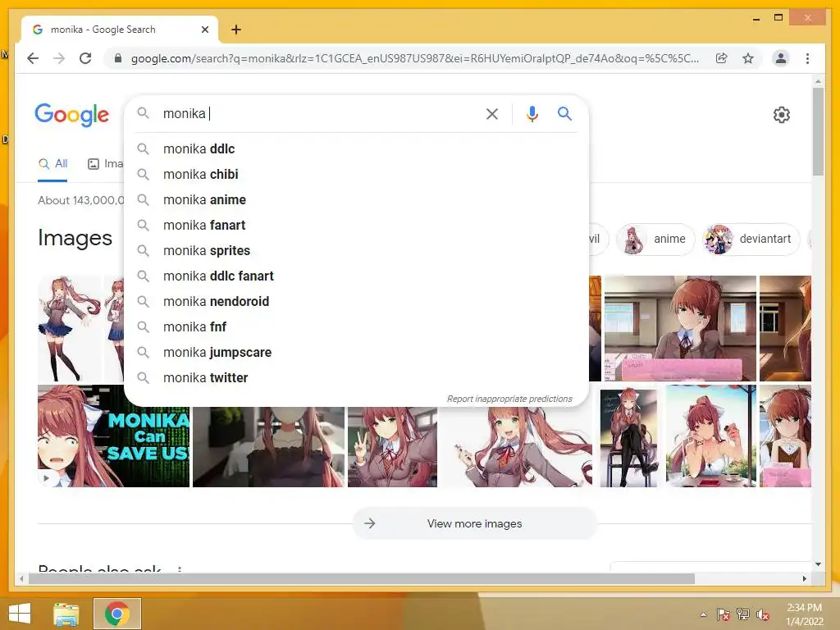This screenshot has height=630, width=840.
Task: Open Action Center flag icon
Action: (x=724, y=614)
